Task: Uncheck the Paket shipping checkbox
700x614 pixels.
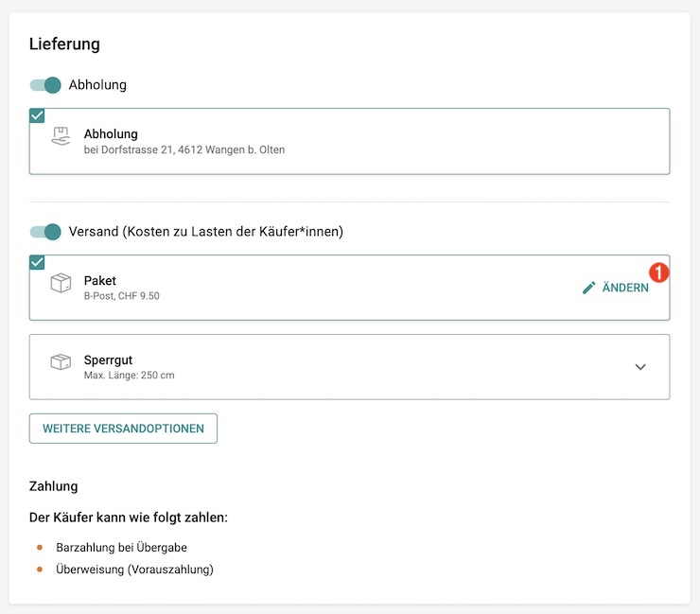Action: click(x=37, y=262)
